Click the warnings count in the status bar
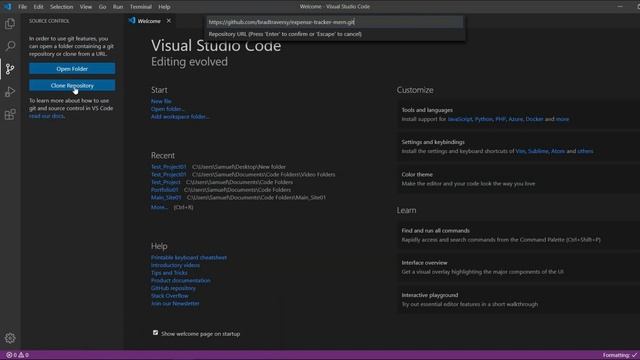 point(23,355)
